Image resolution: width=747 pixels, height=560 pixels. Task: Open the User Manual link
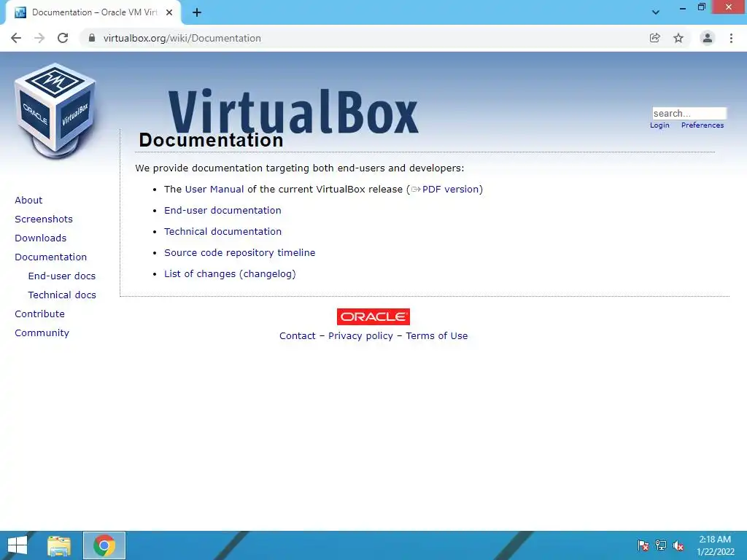(x=214, y=189)
